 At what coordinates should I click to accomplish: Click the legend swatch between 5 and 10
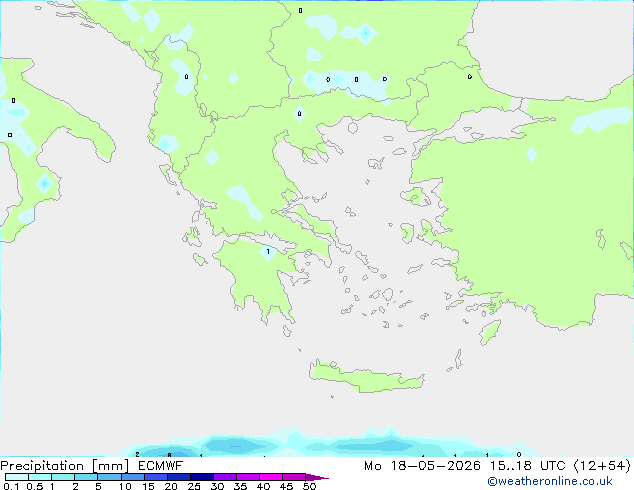pyautogui.click(x=109, y=477)
